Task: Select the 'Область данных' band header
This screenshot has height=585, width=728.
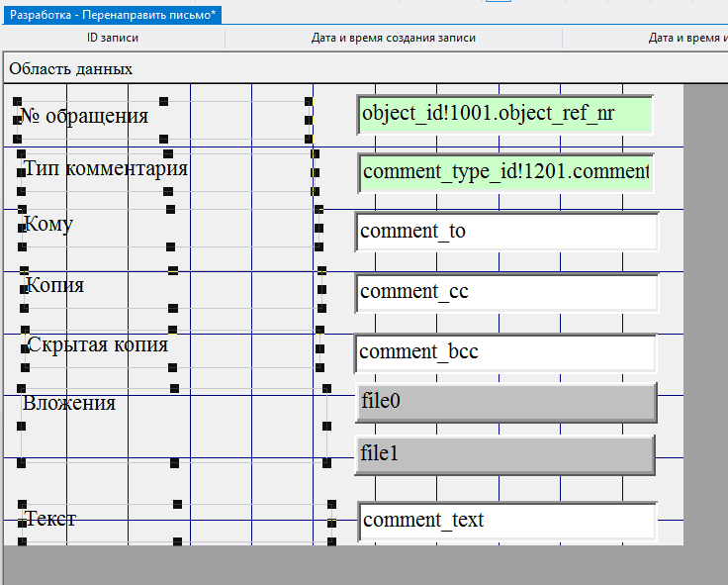Action: pyautogui.click(x=71, y=69)
